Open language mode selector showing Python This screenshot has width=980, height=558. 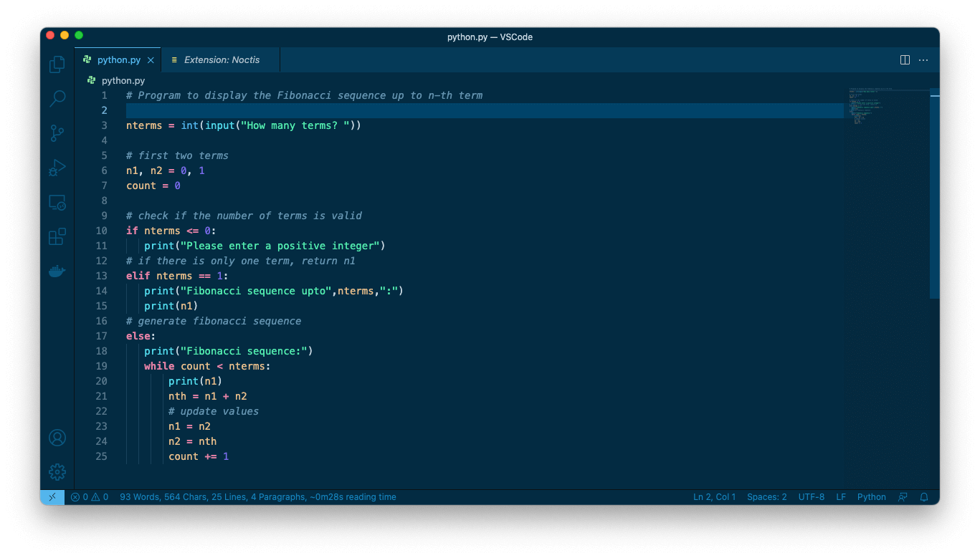tap(871, 497)
